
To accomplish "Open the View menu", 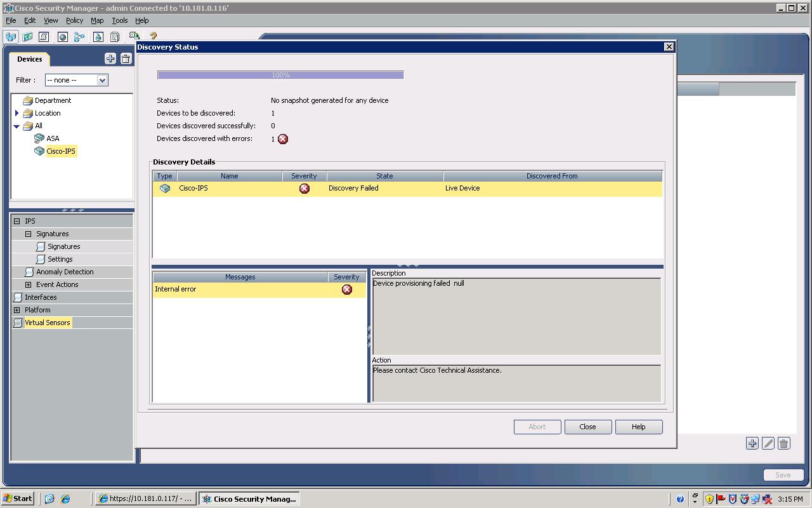I will pos(51,20).
